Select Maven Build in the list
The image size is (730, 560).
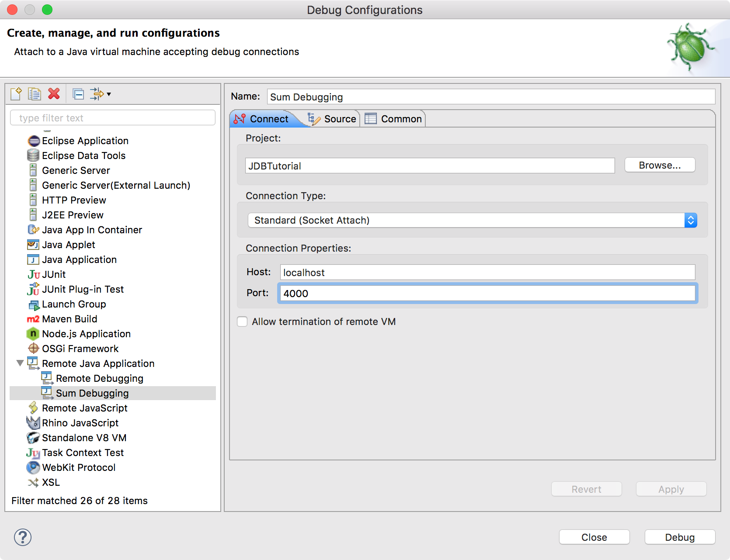pos(70,319)
